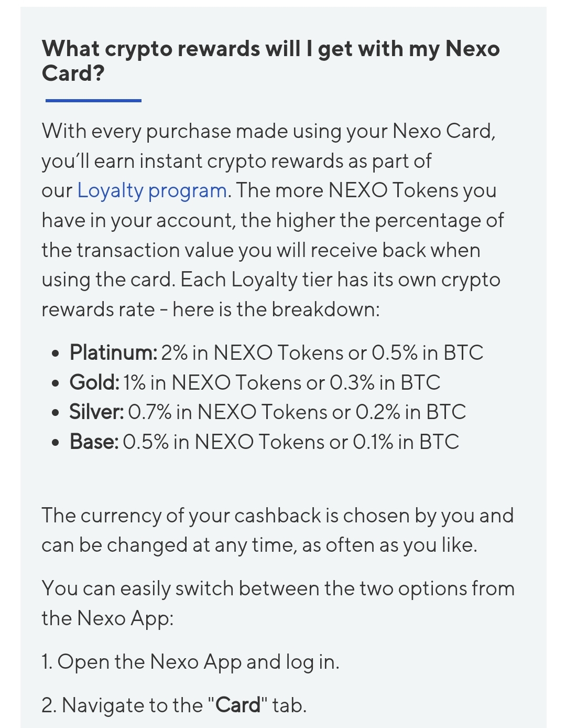Image resolution: width=566 pixels, height=728 pixels.
Task: Click the bullet point before Base
Action: (x=56, y=443)
